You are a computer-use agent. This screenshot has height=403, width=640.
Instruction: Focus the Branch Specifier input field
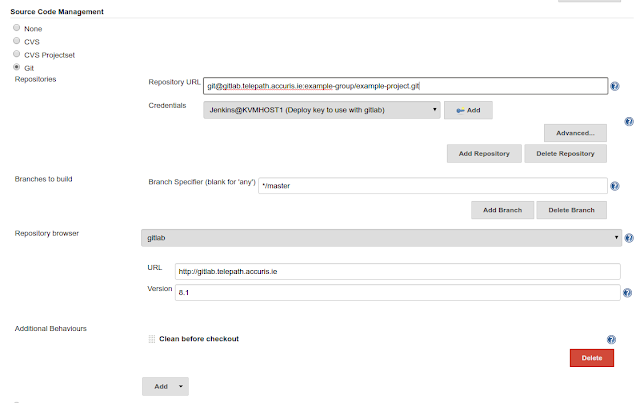coord(433,186)
